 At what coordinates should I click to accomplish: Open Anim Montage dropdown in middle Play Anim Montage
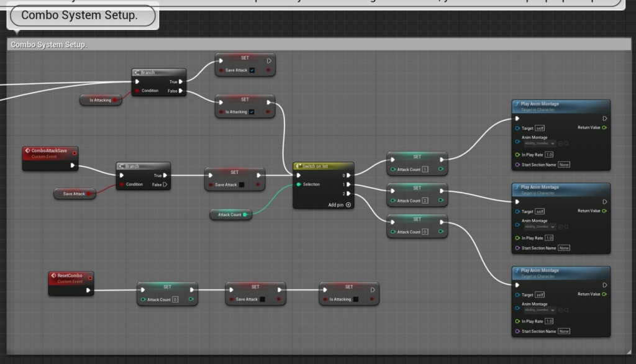pyautogui.click(x=540, y=227)
